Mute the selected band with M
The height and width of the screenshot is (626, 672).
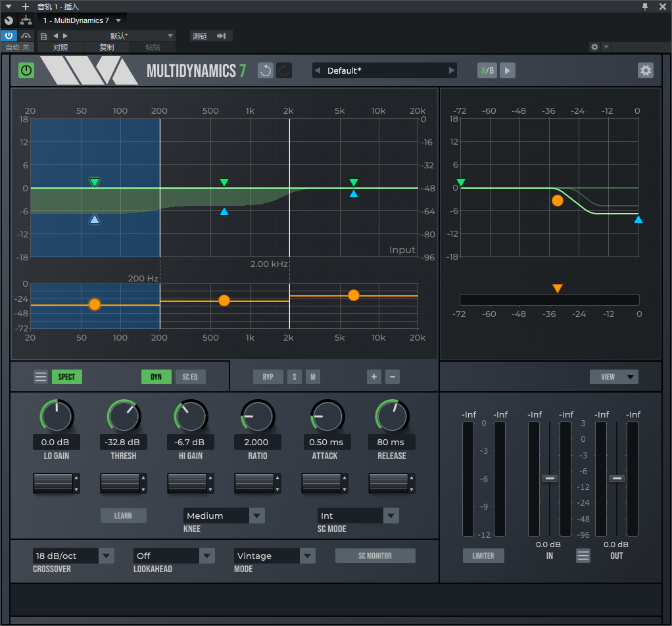click(x=313, y=377)
